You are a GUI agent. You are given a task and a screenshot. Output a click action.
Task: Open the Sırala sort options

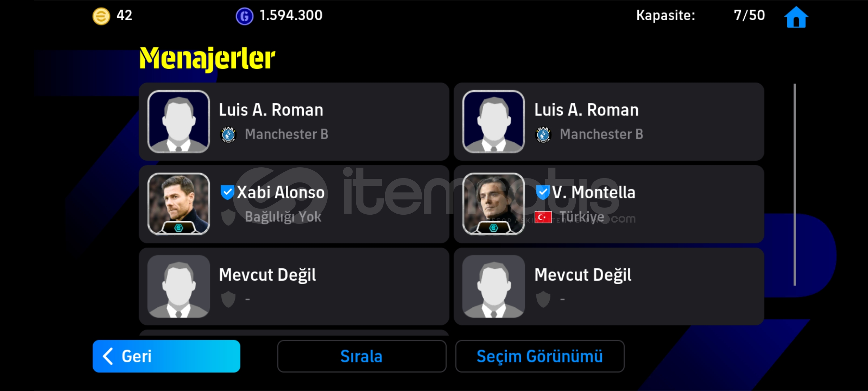click(x=362, y=356)
